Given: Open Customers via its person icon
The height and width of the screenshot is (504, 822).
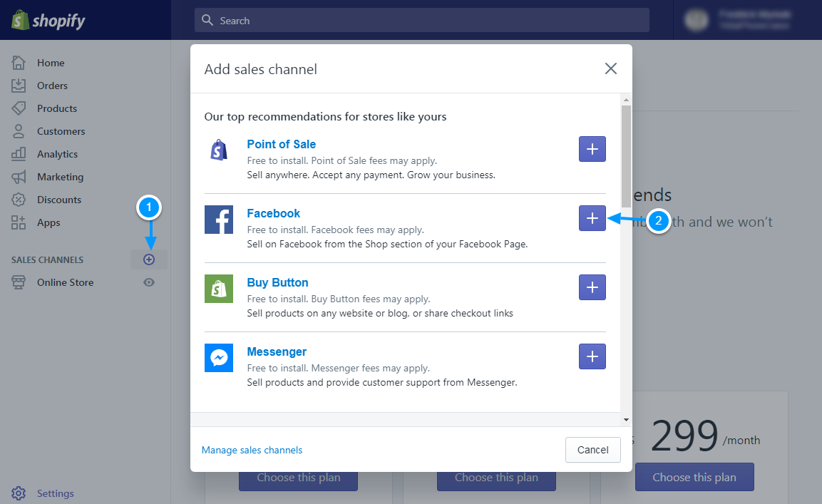Looking at the screenshot, I should click(19, 131).
